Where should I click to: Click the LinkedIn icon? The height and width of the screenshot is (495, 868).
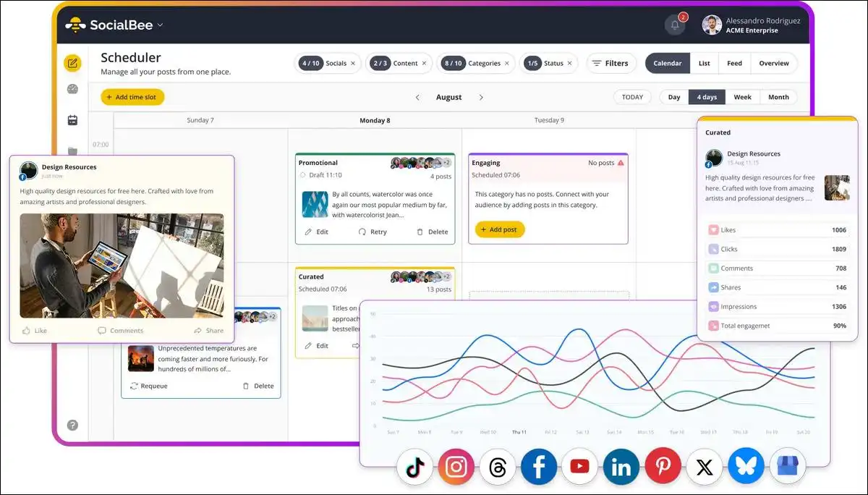(621, 467)
